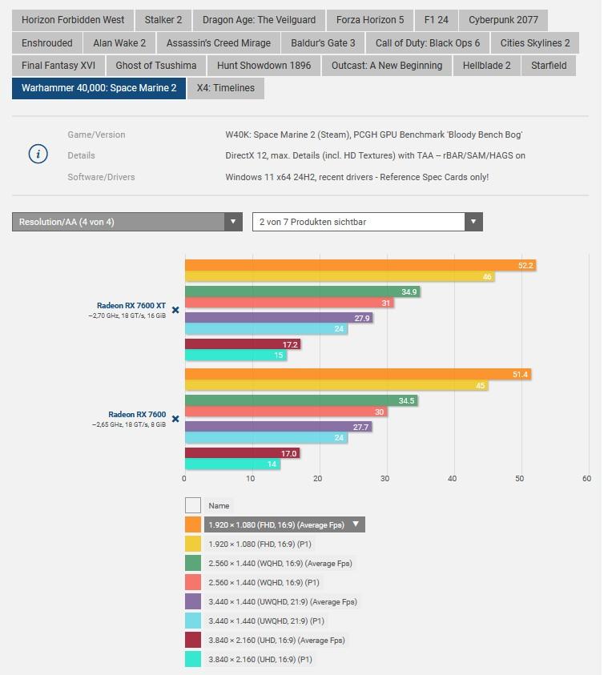The height and width of the screenshot is (675, 616).
Task: Click the info circle icon
Action: pyautogui.click(x=38, y=155)
